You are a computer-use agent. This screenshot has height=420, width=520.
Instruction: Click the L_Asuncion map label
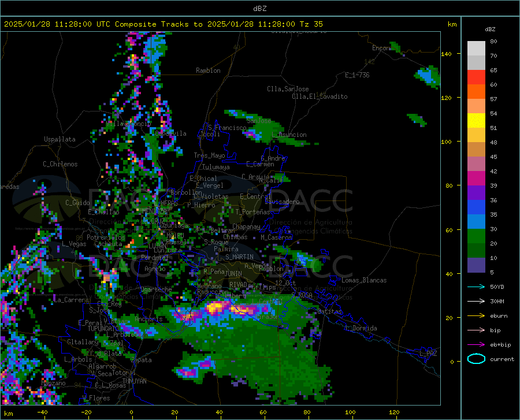coord(289,135)
